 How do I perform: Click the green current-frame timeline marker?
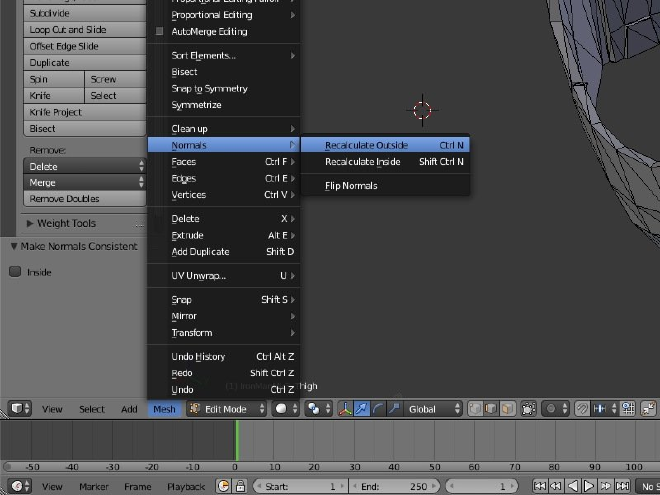[237, 441]
